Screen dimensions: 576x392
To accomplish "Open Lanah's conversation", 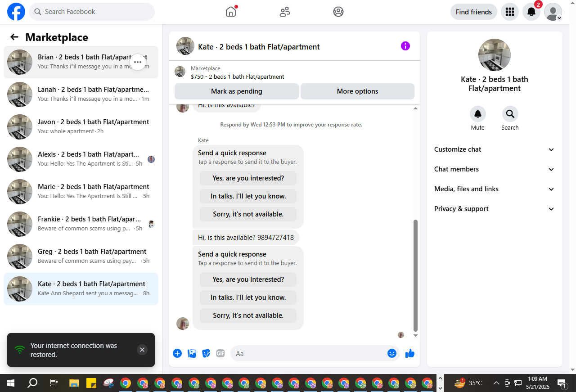I will click(x=81, y=95).
